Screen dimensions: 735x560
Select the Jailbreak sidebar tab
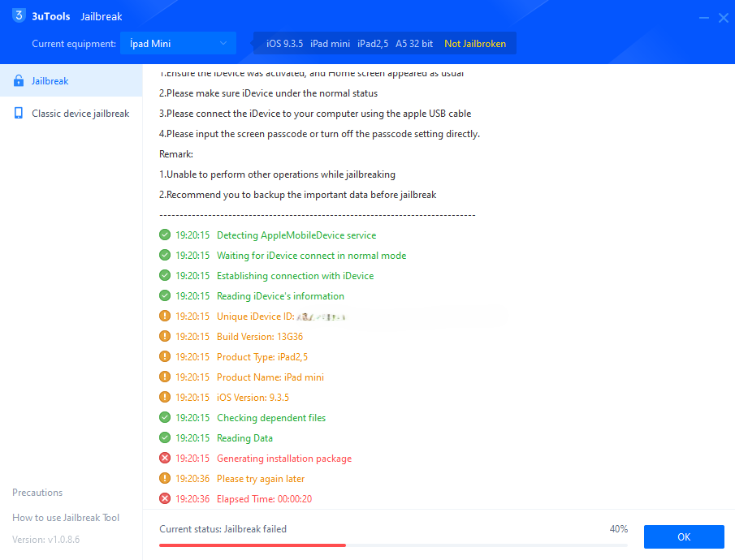coord(71,80)
